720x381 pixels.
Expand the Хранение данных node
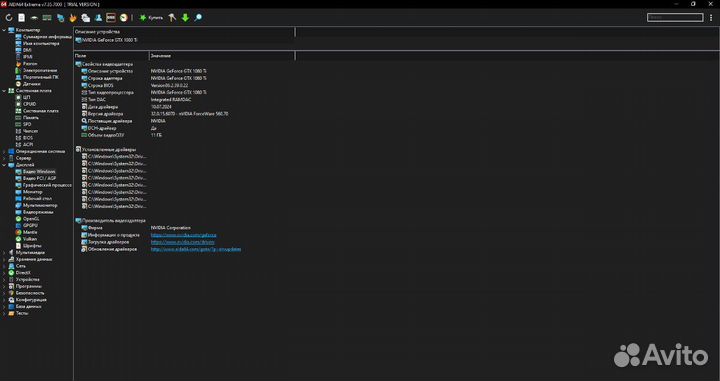5,259
